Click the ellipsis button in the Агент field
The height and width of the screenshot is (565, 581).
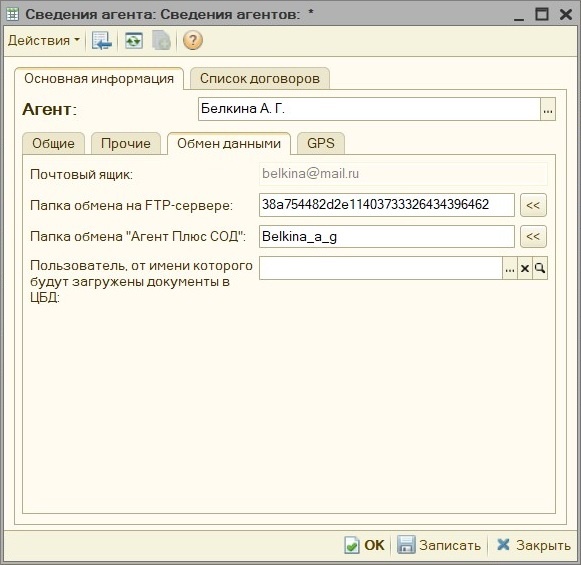click(x=548, y=109)
